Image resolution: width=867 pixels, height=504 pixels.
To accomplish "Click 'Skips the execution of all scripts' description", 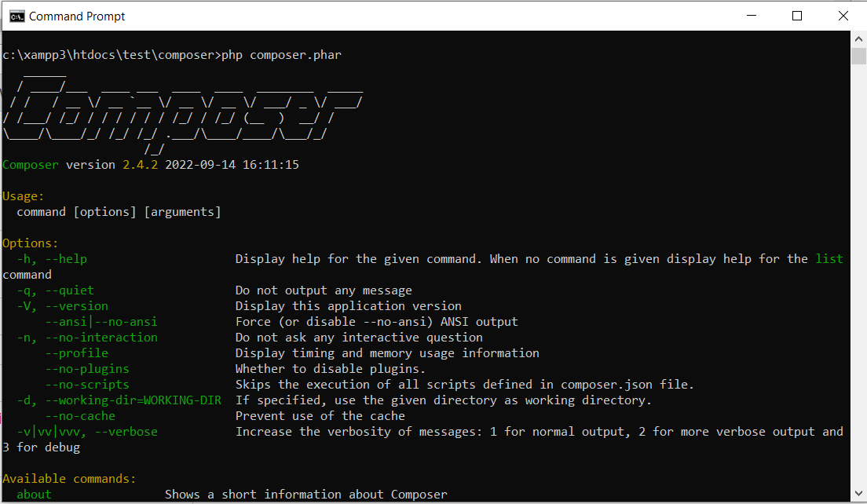I will pos(464,385).
